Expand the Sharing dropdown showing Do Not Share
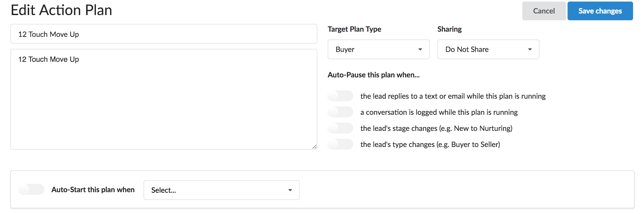The width and height of the screenshot is (644, 214). tap(488, 49)
